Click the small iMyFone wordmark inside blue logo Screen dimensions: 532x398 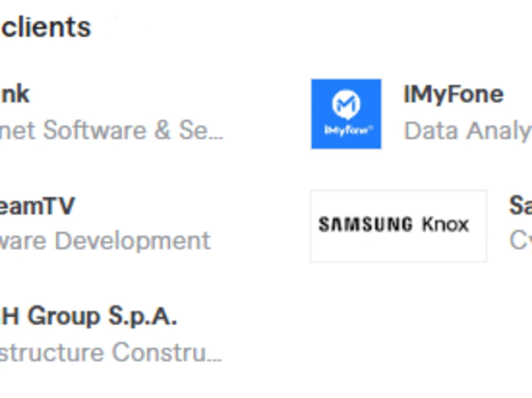point(348,130)
